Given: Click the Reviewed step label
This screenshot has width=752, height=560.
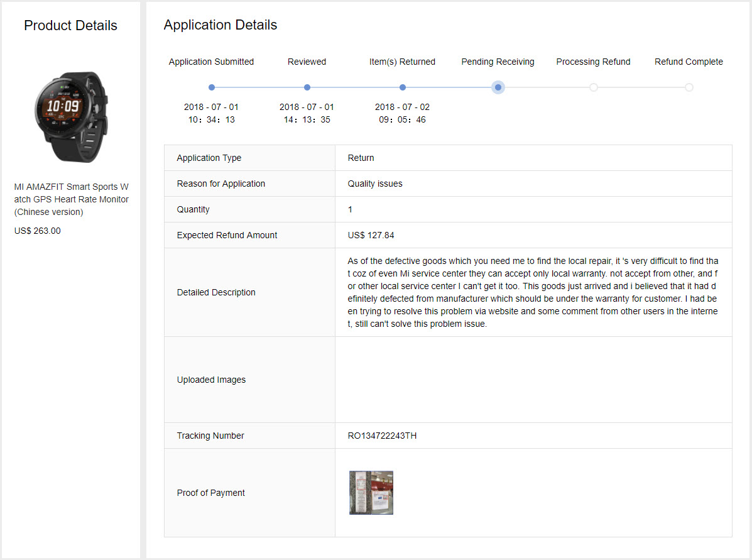Looking at the screenshot, I should coord(307,62).
